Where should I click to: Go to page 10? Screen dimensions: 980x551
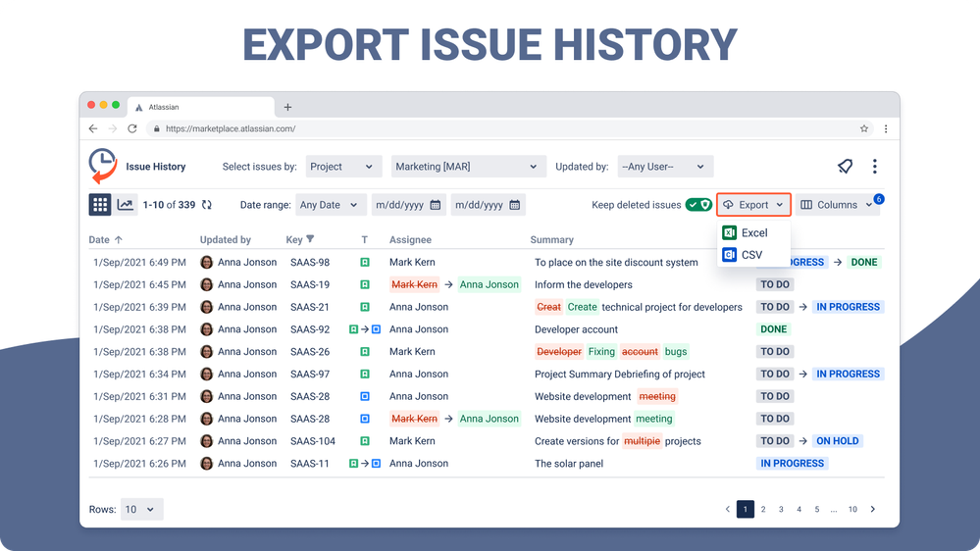(852, 509)
